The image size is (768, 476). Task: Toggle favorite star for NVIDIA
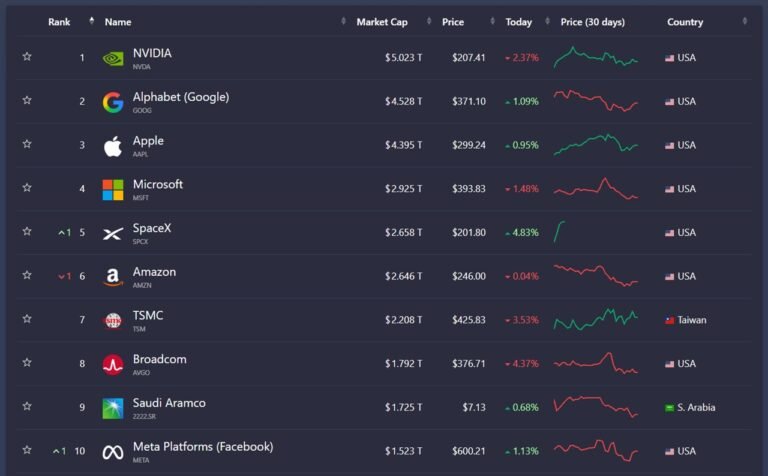[27, 56]
